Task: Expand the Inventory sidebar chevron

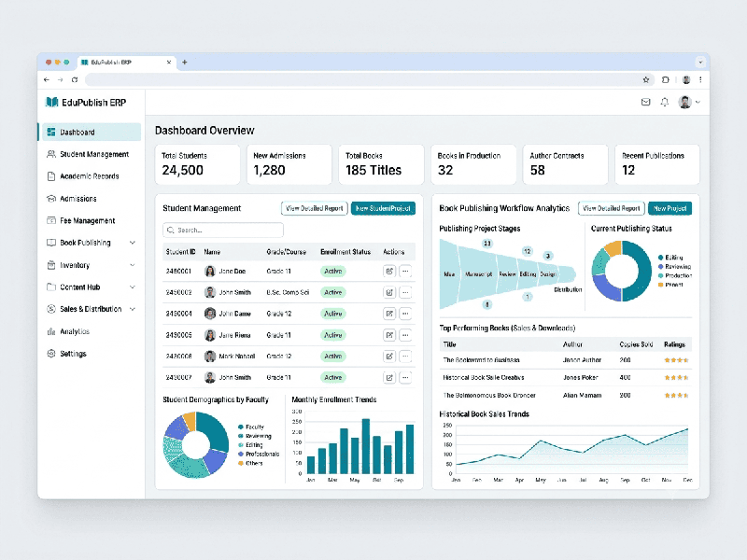Action: [x=133, y=265]
